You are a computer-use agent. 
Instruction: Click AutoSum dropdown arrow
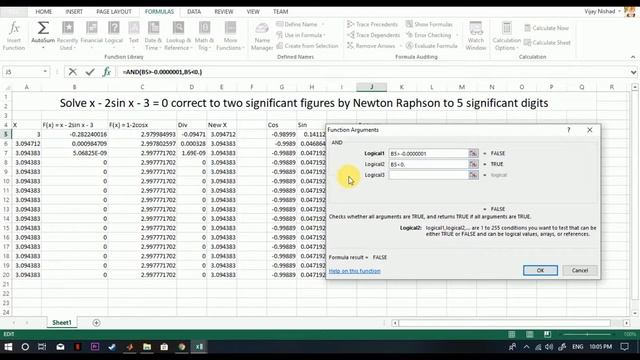(43, 48)
